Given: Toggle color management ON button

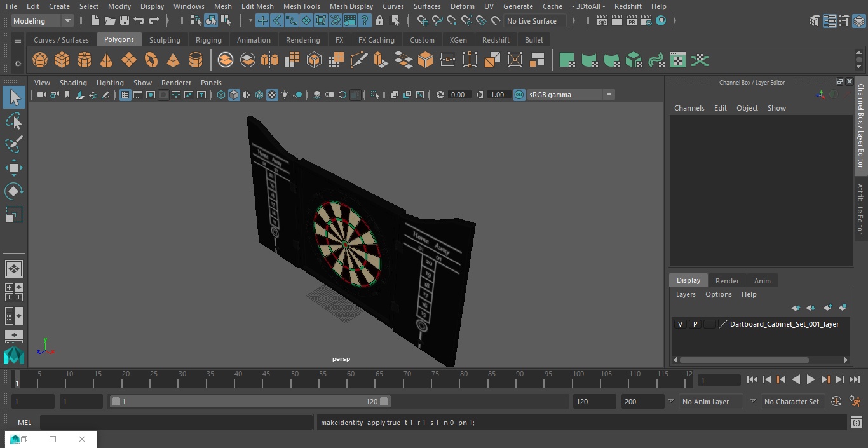Looking at the screenshot, I should [x=519, y=95].
